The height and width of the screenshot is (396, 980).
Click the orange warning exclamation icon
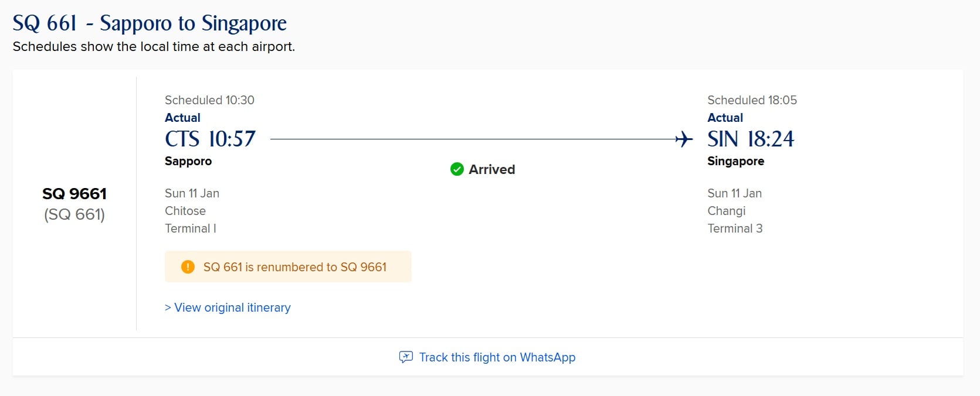(188, 267)
